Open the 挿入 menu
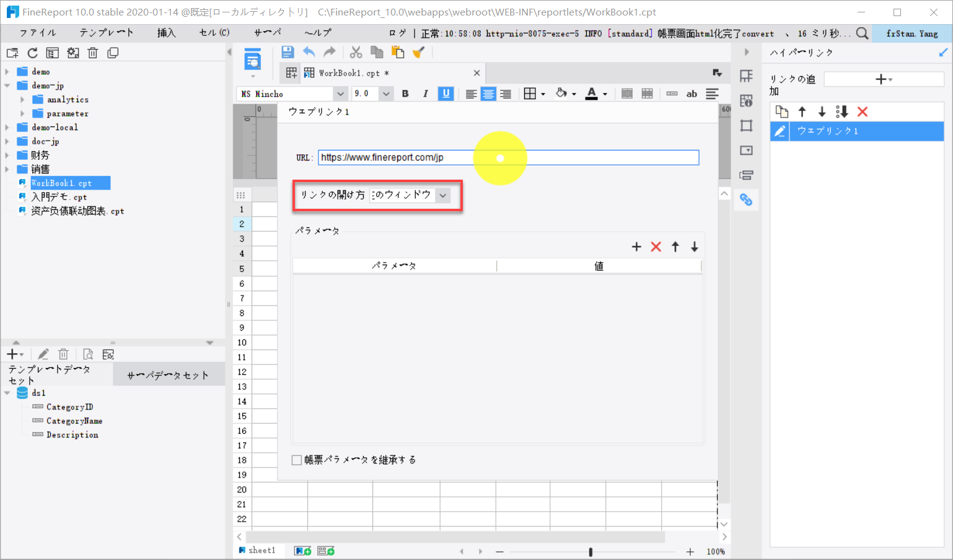The height and width of the screenshot is (560, 953). [x=167, y=33]
